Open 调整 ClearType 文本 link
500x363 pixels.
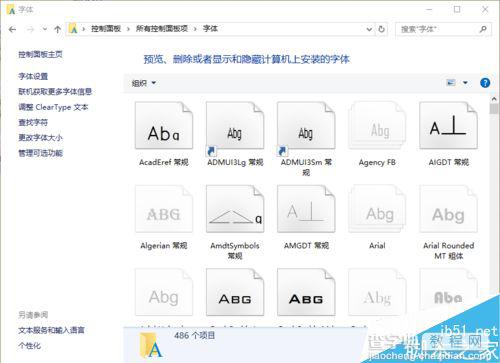pyautogui.click(x=53, y=107)
